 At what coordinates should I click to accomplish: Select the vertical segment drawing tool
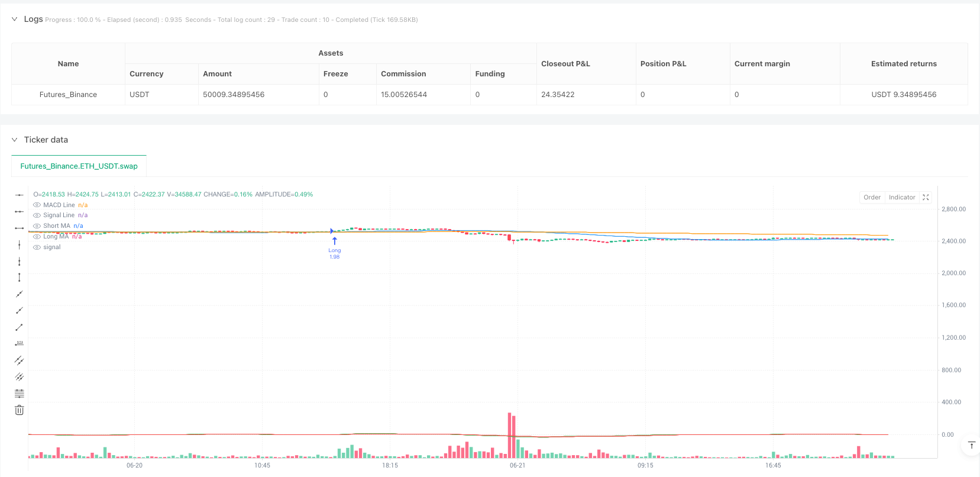point(19,278)
